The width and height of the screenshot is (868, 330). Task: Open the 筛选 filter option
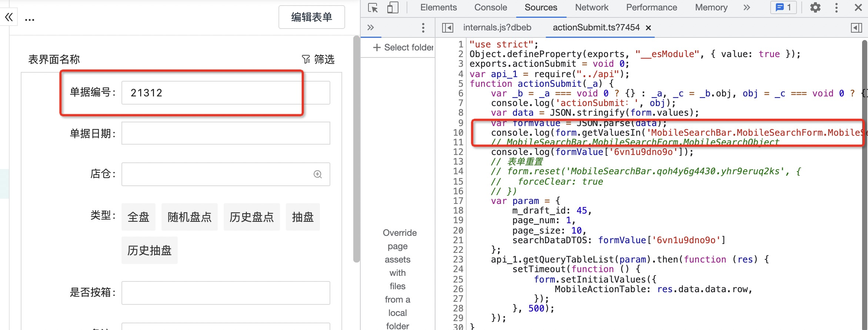coord(318,59)
